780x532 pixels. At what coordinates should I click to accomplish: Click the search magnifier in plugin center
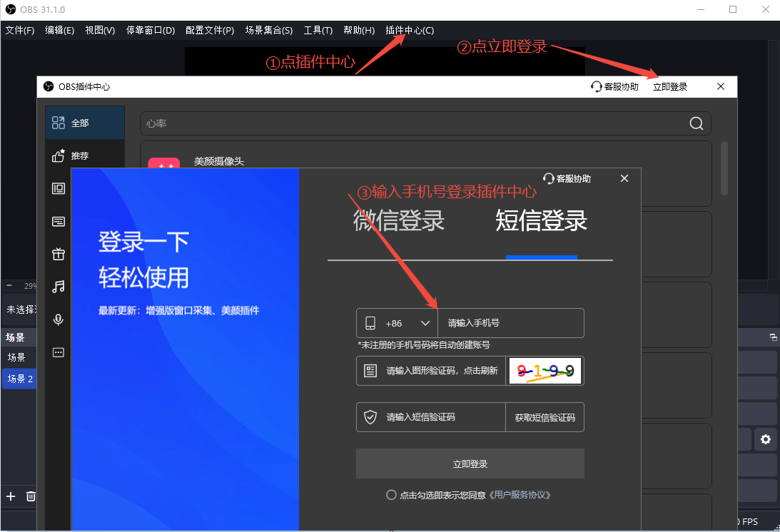[x=696, y=123]
